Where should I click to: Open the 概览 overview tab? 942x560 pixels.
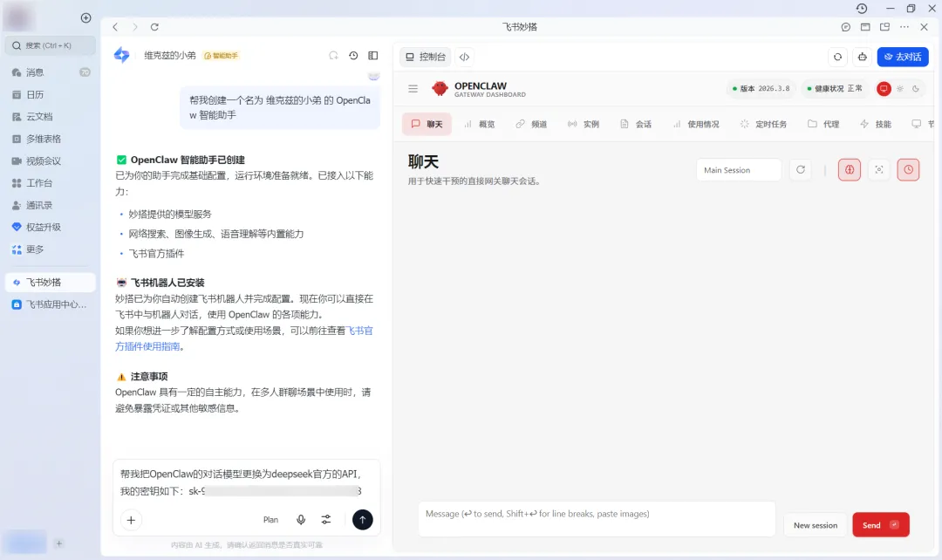tap(480, 124)
